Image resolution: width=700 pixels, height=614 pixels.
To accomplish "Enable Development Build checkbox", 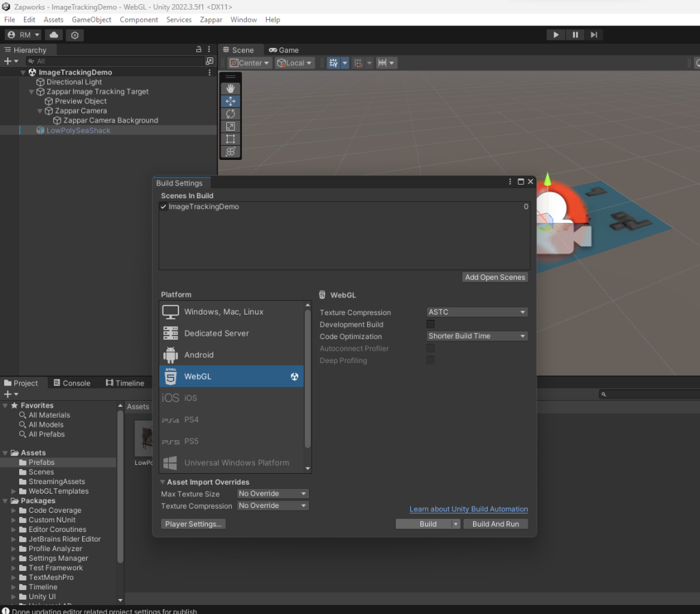I will (431, 324).
